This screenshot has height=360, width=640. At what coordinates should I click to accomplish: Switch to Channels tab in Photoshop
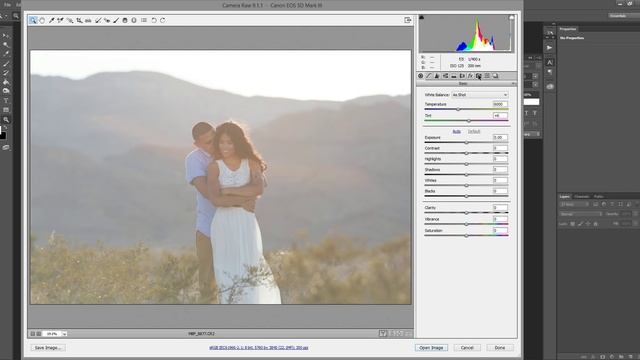point(581,197)
